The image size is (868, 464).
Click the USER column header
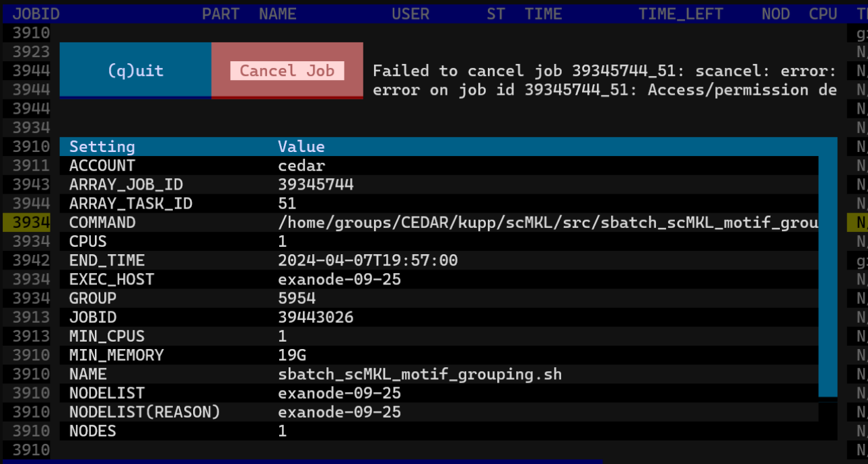click(410, 14)
